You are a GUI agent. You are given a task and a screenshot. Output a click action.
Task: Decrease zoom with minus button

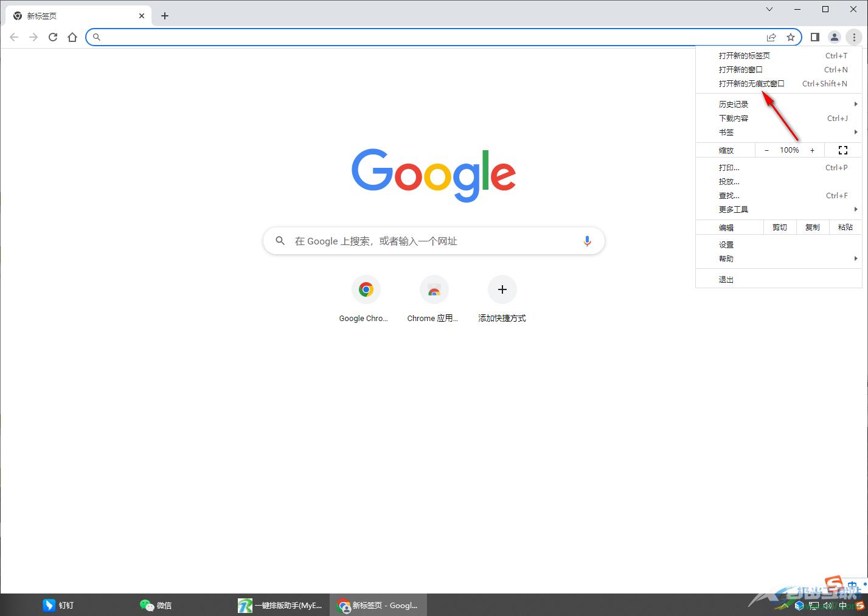(x=766, y=150)
